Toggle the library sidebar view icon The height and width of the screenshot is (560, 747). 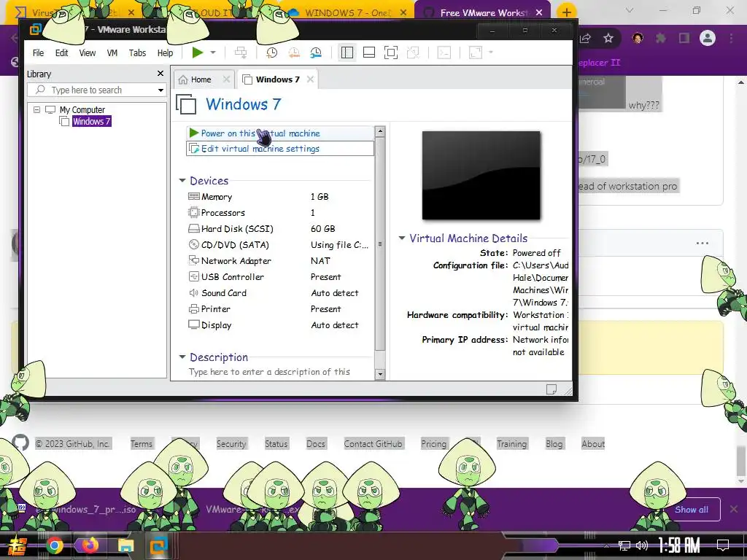click(x=347, y=52)
